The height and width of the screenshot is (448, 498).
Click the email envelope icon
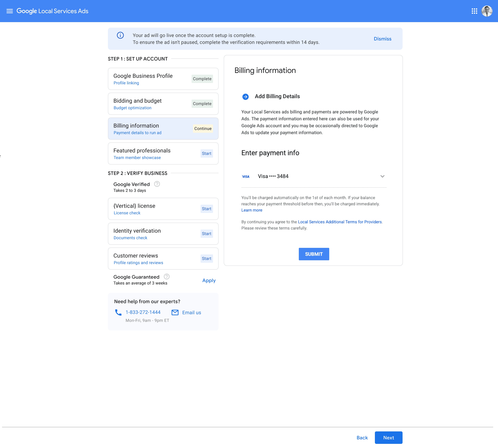[175, 312]
